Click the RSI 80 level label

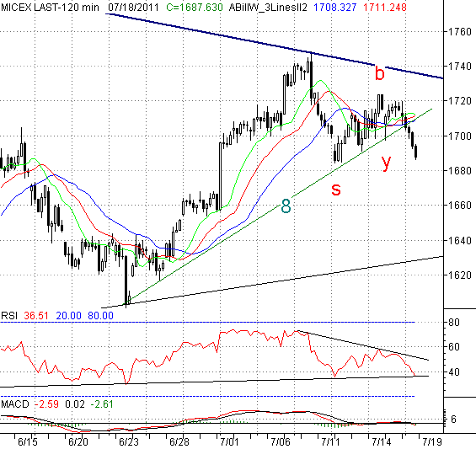[x=454, y=323]
